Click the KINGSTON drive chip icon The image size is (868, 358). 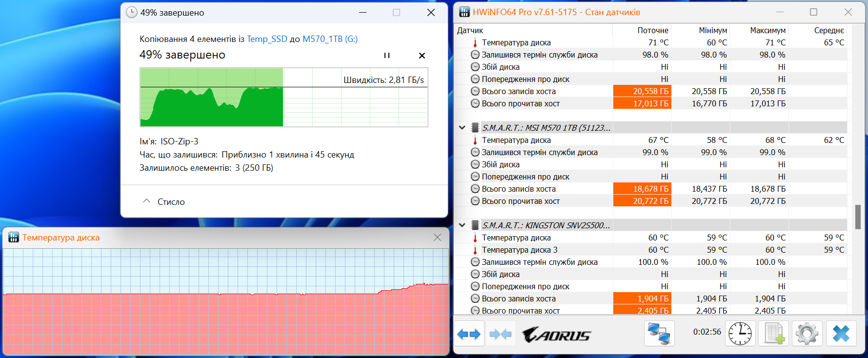475,225
